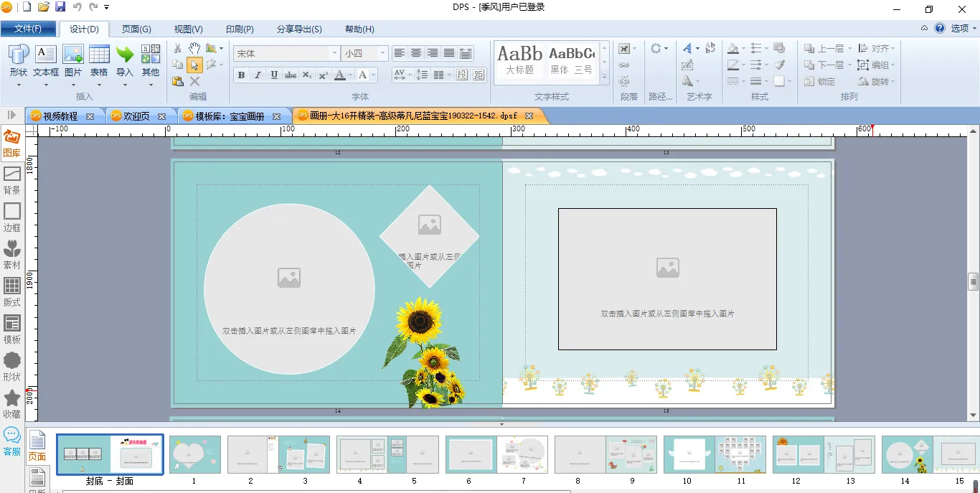Open the 小四 font size dropdown
This screenshot has height=493, width=980.
(383, 54)
